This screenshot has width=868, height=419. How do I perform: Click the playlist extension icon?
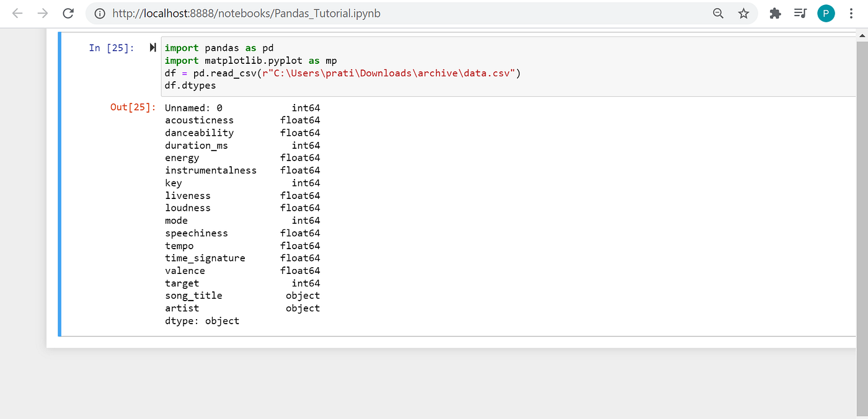point(800,13)
